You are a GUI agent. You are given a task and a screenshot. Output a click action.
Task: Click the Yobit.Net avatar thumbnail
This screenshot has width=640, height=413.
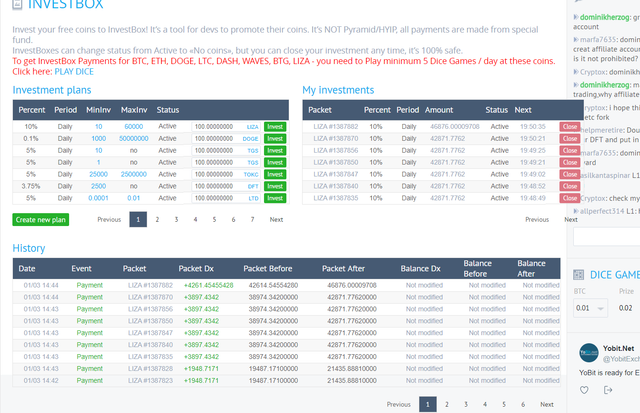click(x=589, y=353)
